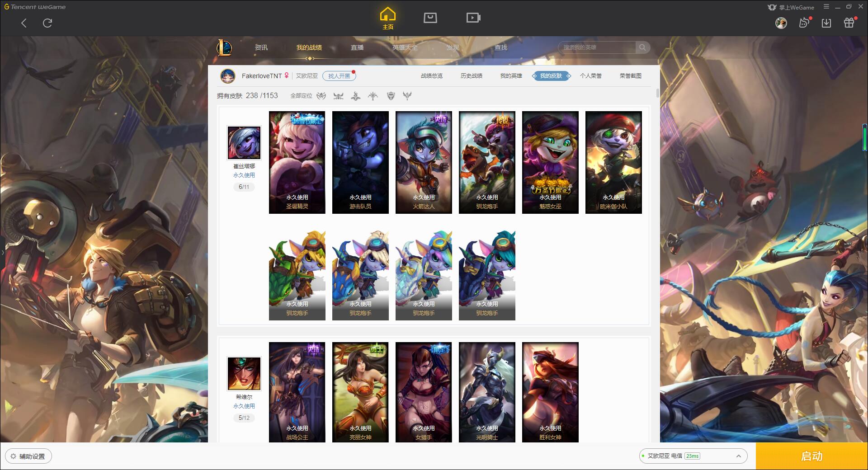Image resolution: width=868 pixels, height=470 pixels.
Task: Open the 发现 navigation tab
Action: (453, 47)
